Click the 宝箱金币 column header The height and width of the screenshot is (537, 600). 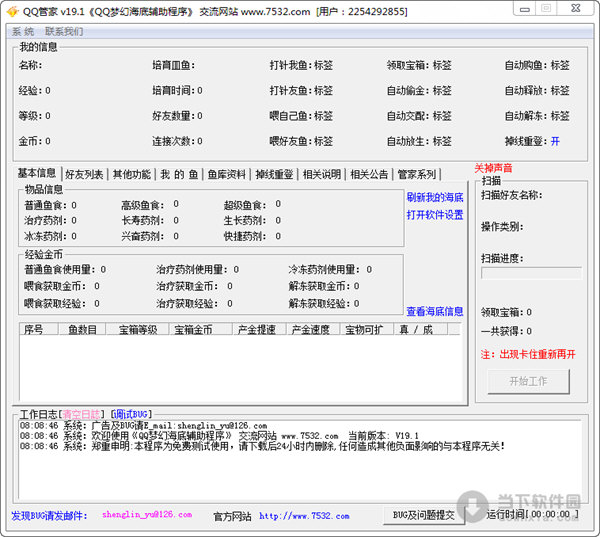[x=201, y=329]
